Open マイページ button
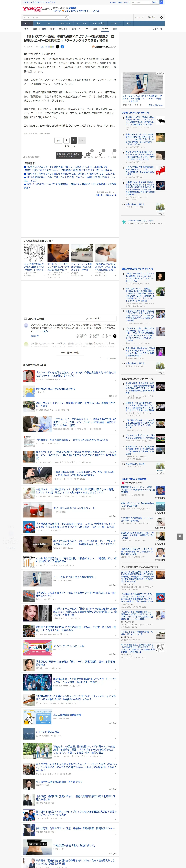186x868 pixels. (139, 18)
